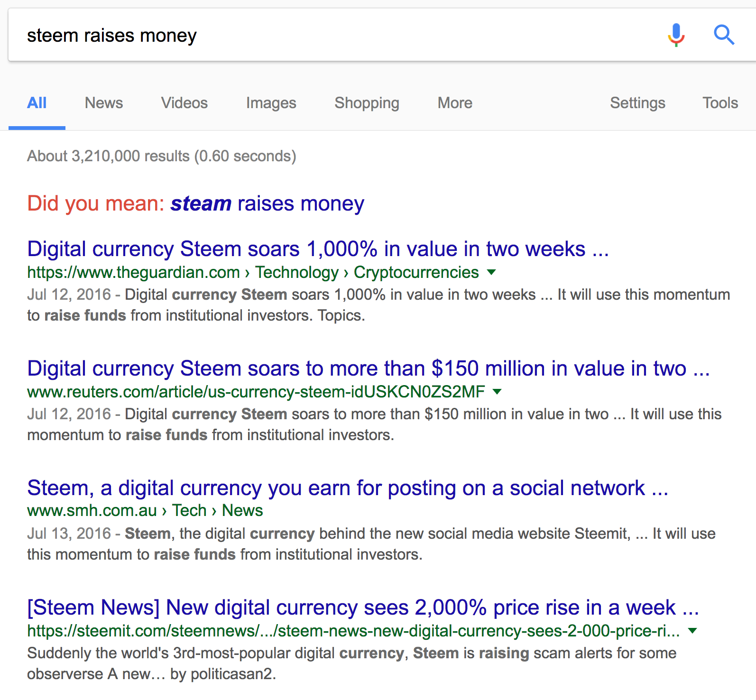The height and width of the screenshot is (700, 756).
Task: Open 'Digital currency Steem soars 1,000%' result
Action: pyautogui.click(x=318, y=249)
